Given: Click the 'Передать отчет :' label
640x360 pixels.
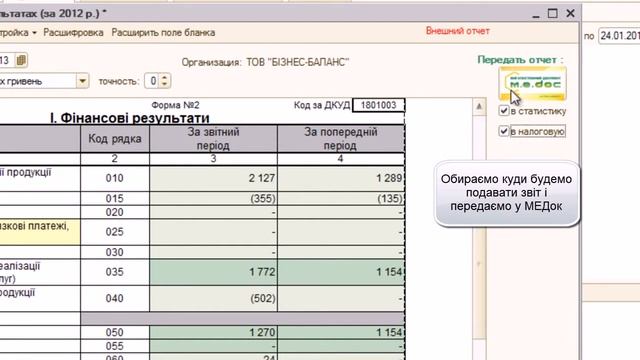Looking at the screenshot, I should (520, 60).
